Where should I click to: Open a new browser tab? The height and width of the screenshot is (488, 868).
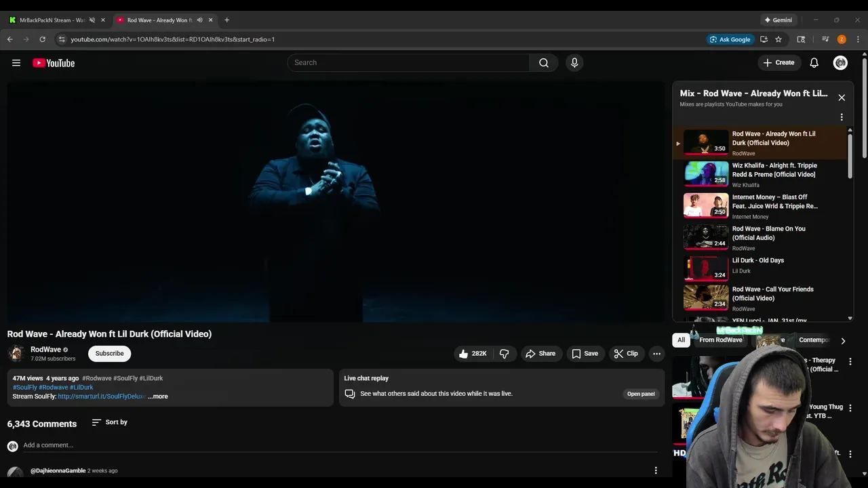coord(226,20)
